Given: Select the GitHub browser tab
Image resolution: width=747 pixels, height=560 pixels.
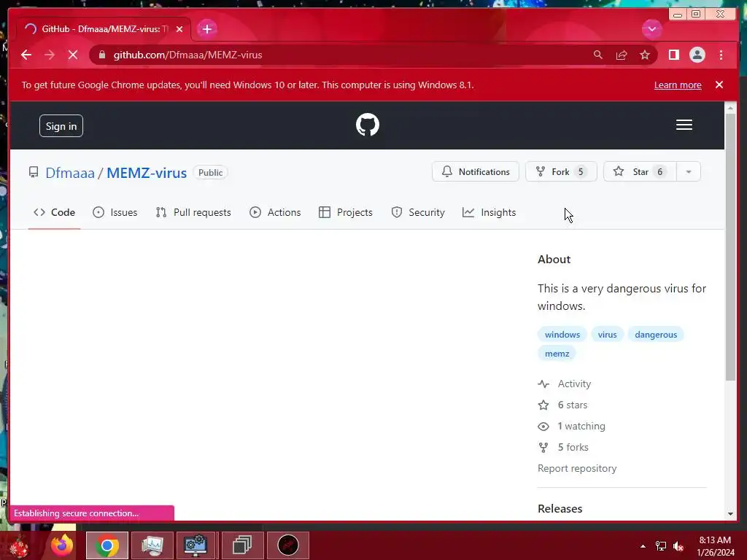Looking at the screenshot, I should tap(103, 29).
